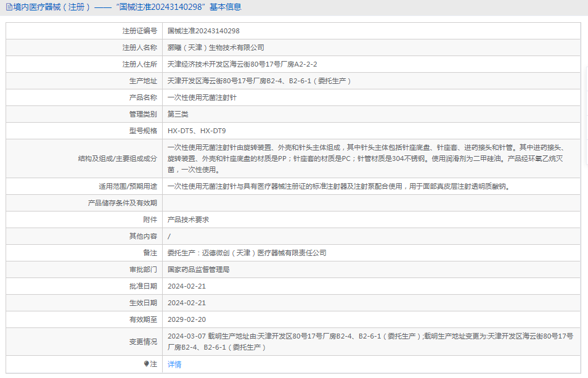Click the 管理类别 label

143,114
